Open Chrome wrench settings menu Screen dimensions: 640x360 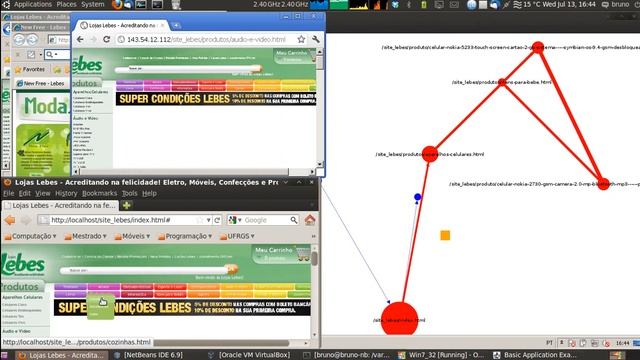(x=316, y=40)
